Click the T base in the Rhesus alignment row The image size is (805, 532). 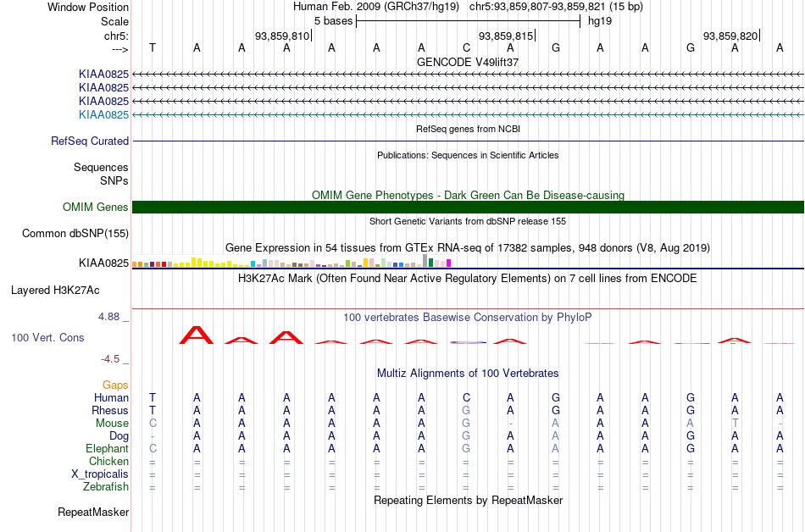click(x=152, y=410)
